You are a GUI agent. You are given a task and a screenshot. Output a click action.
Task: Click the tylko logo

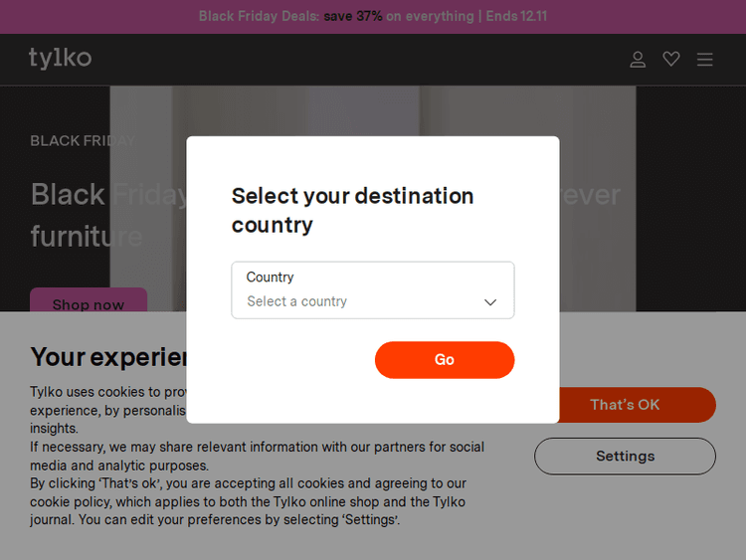[x=60, y=58]
